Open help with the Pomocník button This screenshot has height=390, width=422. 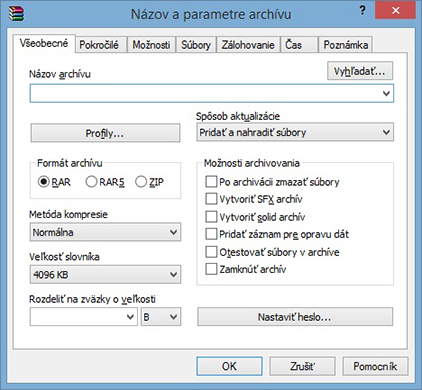point(375,366)
